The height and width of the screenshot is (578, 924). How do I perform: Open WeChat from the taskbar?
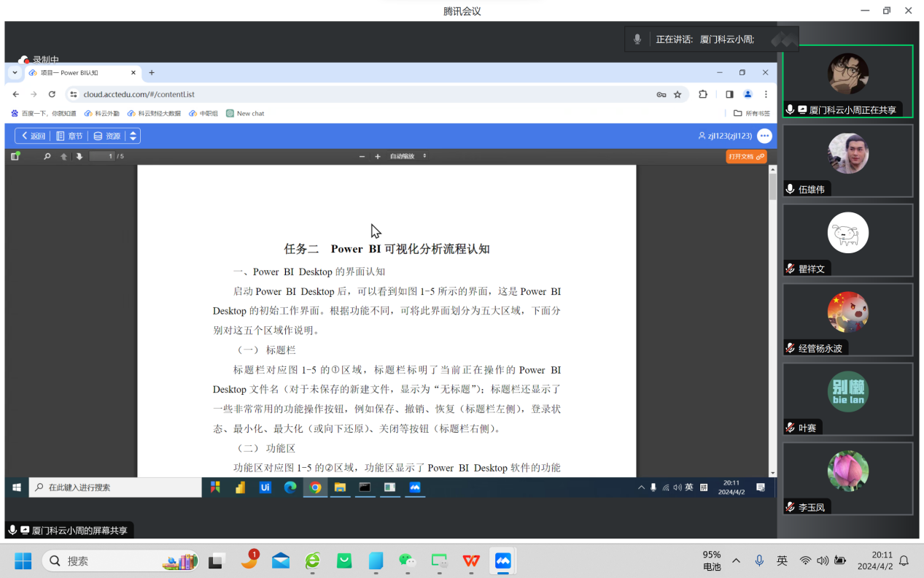407,560
